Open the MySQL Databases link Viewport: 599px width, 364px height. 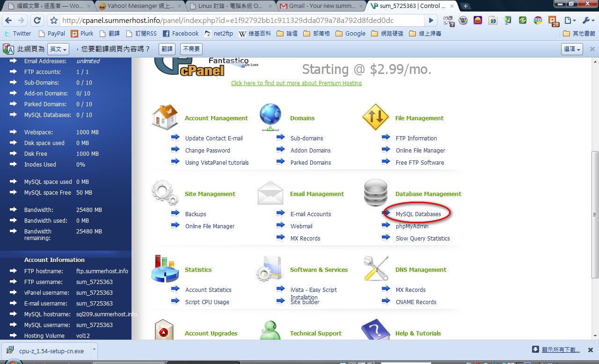tap(418, 214)
